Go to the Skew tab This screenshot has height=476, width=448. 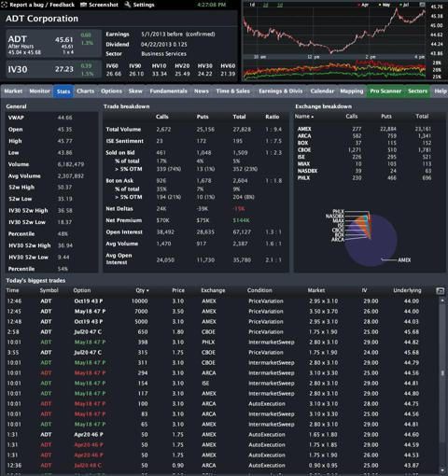(135, 91)
